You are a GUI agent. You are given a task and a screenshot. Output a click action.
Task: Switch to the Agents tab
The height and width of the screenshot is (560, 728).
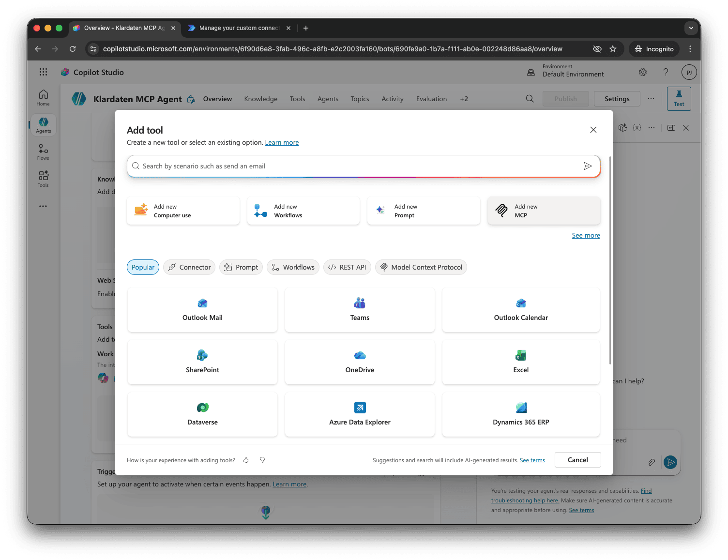tap(328, 99)
